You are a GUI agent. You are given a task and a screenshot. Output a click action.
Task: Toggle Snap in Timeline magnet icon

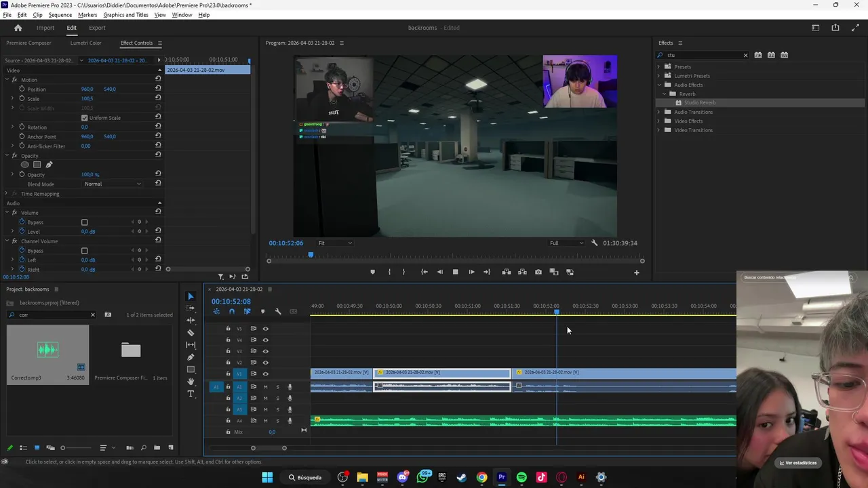pos(232,312)
